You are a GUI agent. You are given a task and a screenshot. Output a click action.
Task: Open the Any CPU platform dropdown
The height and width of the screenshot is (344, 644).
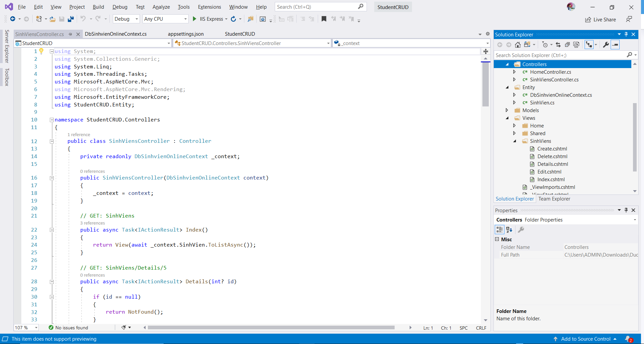pos(184,19)
